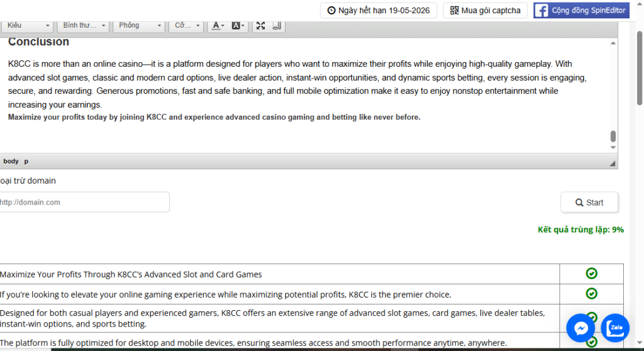
Task: Click the row If you're looking to elevate
Action: tap(279, 294)
